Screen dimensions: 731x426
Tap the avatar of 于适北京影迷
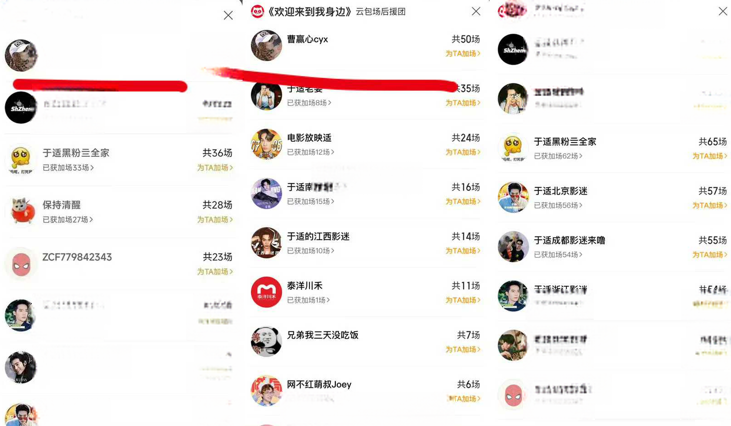(x=513, y=197)
